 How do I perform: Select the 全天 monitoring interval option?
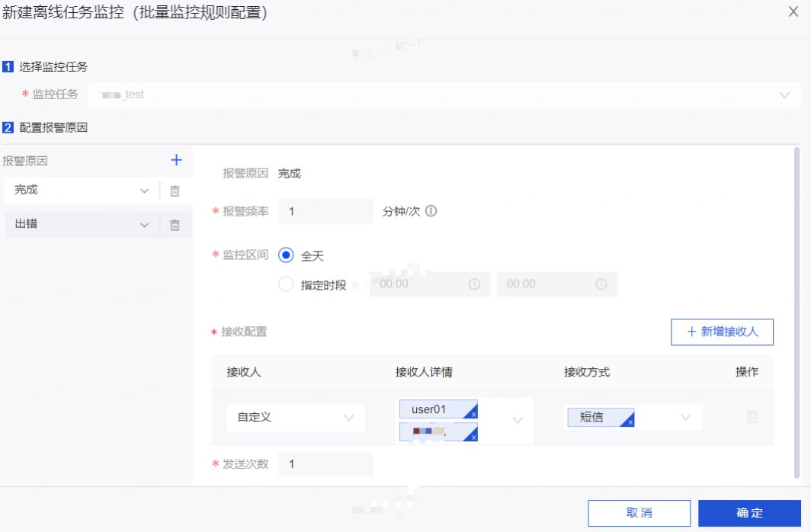pyautogui.click(x=287, y=256)
